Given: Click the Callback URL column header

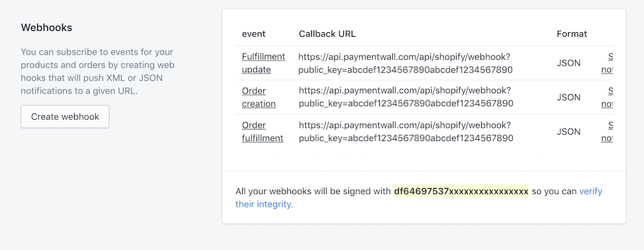Looking at the screenshot, I should pos(327,34).
